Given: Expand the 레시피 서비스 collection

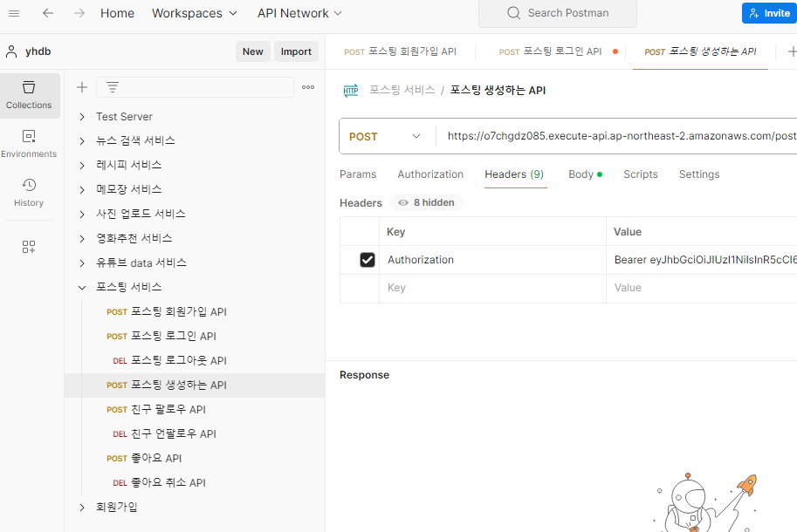Looking at the screenshot, I should click(x=82, y=166).
